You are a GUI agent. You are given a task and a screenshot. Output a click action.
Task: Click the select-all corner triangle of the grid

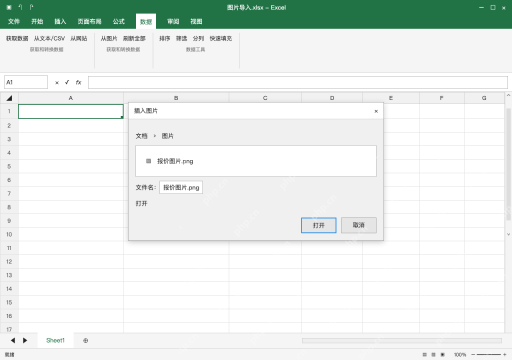pos(9,98)
